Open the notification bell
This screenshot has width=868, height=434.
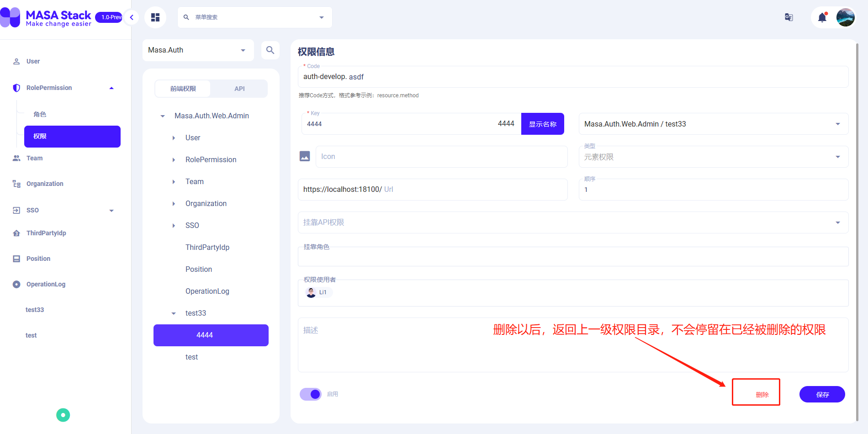(x=821, y=17)
